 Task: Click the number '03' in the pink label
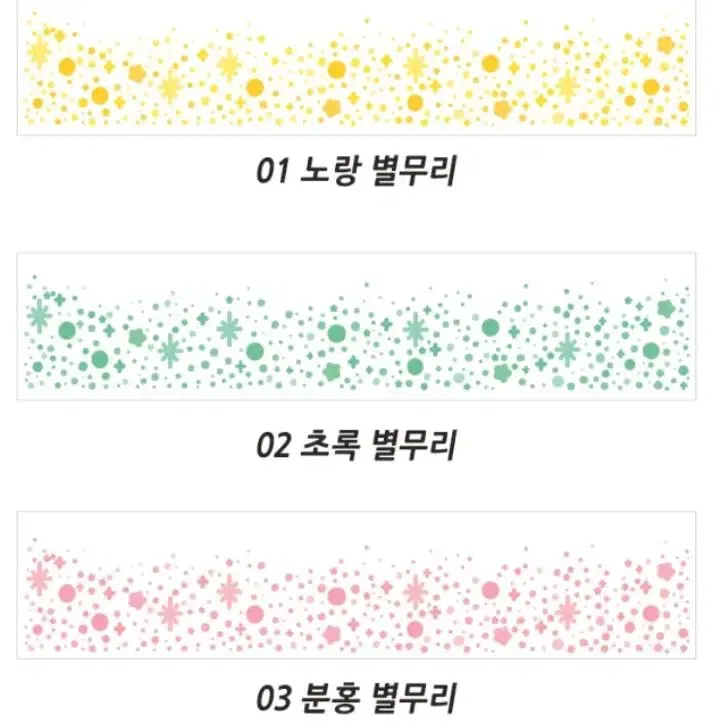pyautogui.click(x=273, y=698)
